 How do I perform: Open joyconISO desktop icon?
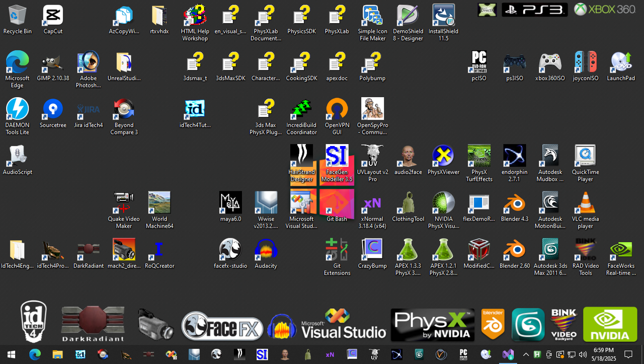(585, 66)
